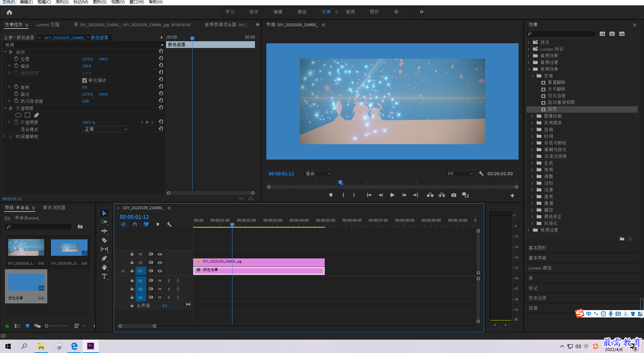644x353 pixels.
Task: Switch to the Color workspace tab
Action: click(302, 12)
